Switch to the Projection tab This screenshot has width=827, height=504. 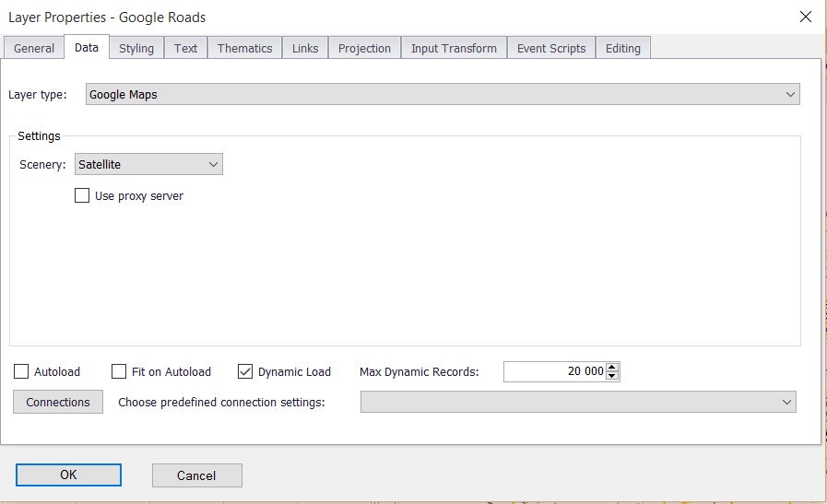click(364, 48)
